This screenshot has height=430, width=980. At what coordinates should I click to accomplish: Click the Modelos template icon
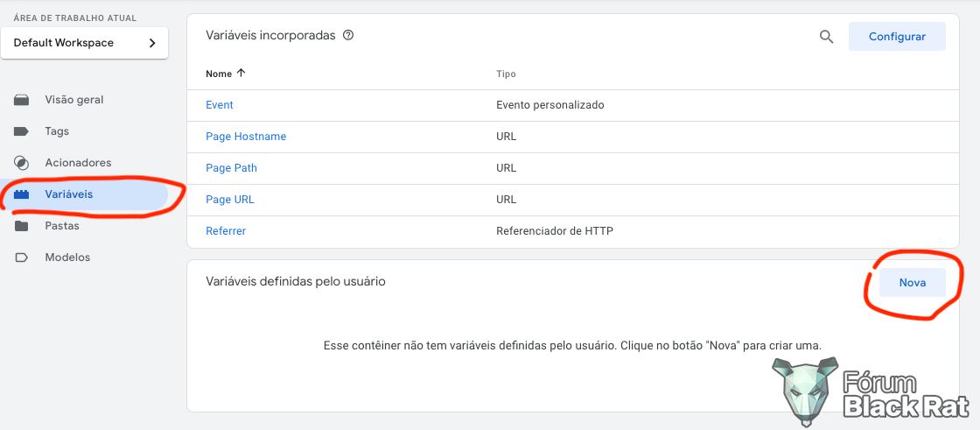point(22,257)
